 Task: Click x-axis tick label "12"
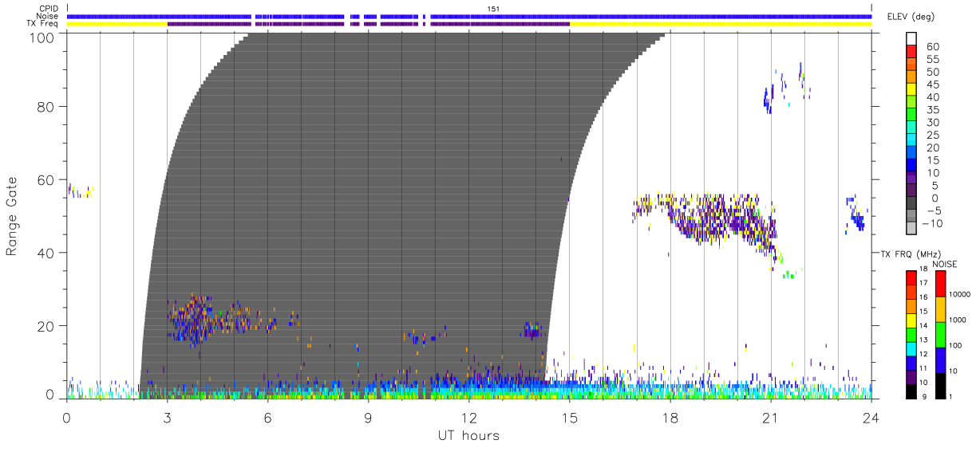tap(468, 417)
